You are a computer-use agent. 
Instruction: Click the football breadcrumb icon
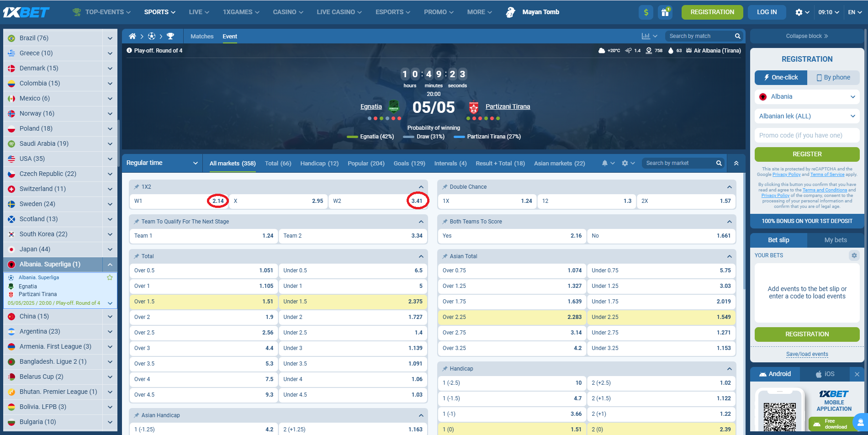point(152,36)
